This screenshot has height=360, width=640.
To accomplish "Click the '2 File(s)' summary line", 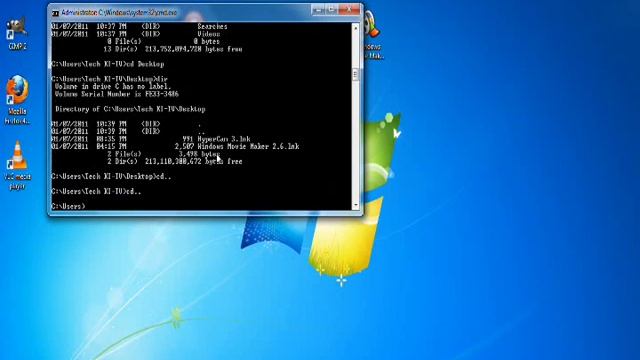I will pos(164,154).
